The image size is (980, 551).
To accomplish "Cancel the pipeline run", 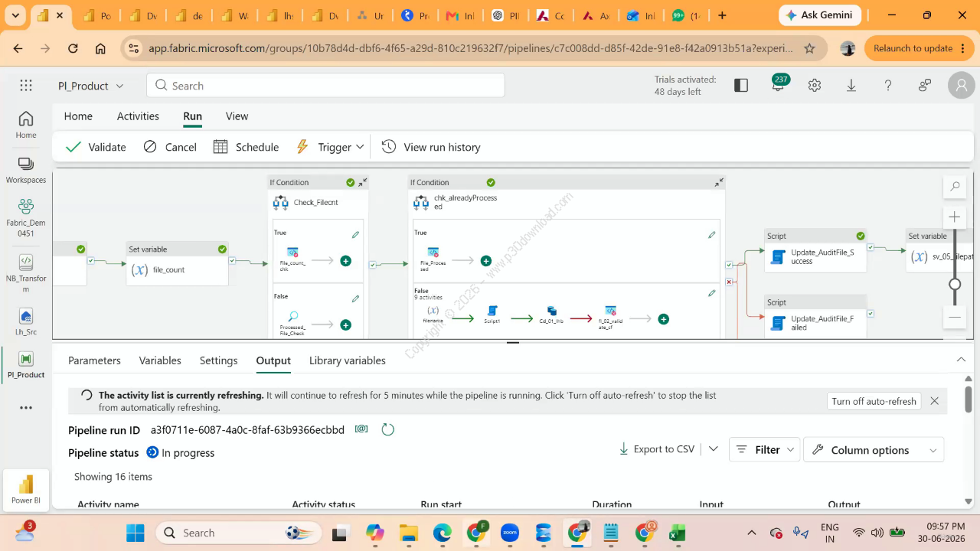I will click(x=170, y=147).
